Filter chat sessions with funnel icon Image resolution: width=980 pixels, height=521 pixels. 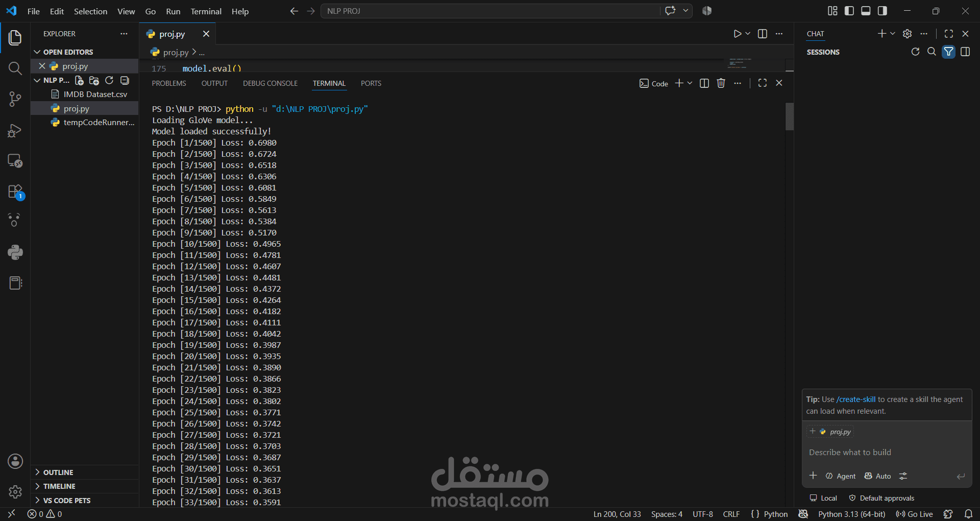coord(948,52)
